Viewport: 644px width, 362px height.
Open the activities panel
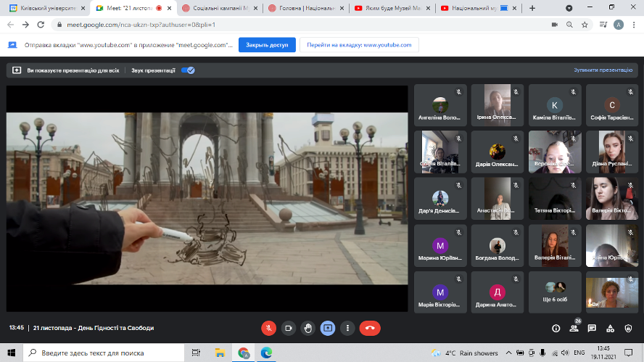tap(611, 328)
